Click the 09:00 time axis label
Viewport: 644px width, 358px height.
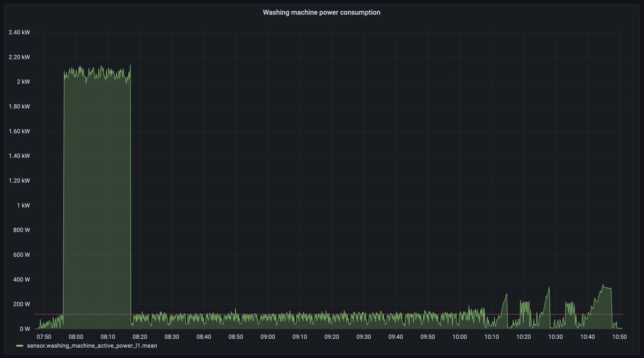pos(268,337)
